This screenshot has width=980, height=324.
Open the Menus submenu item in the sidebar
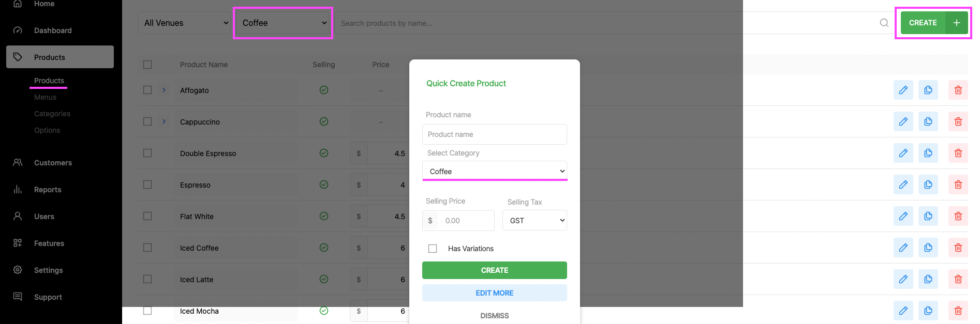pos(46,97)
